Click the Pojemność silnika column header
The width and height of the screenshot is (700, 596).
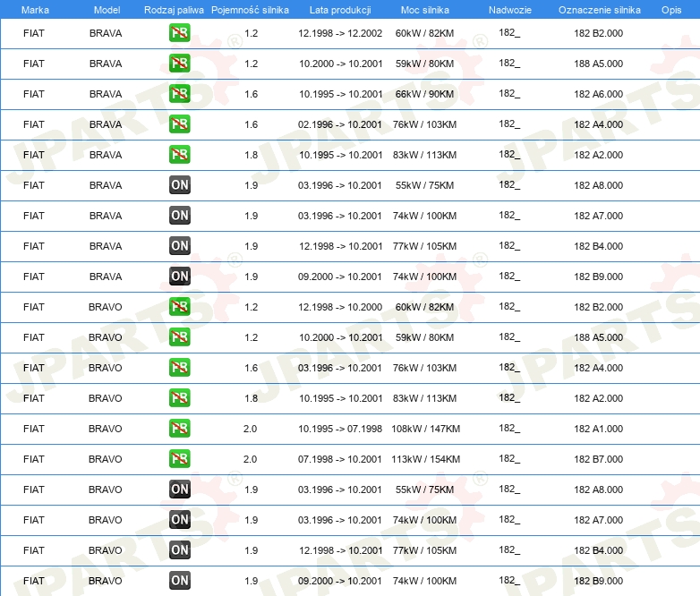[250, 10]
